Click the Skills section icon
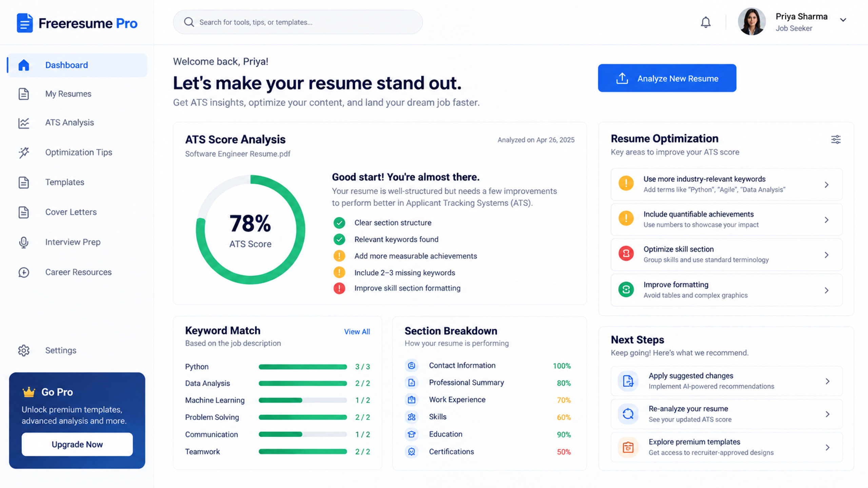868x488 pixels. click(411, 417)
